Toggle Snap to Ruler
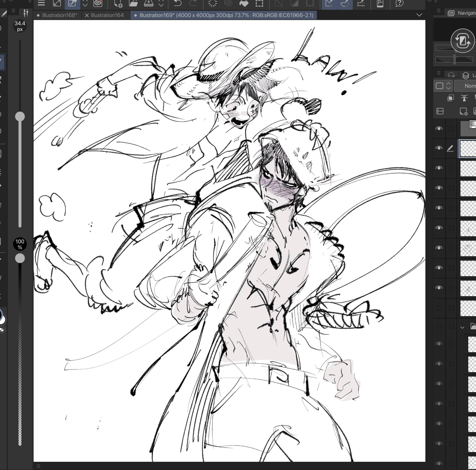This screenshot has width=476, height=470. point(330,3)
